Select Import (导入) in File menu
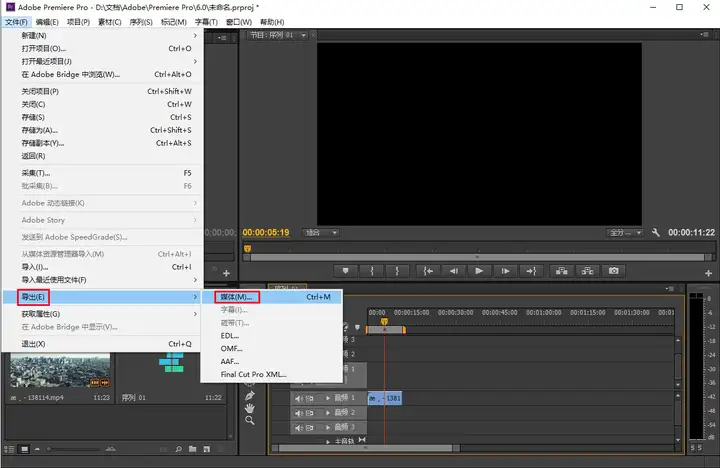 coord(103,267)
